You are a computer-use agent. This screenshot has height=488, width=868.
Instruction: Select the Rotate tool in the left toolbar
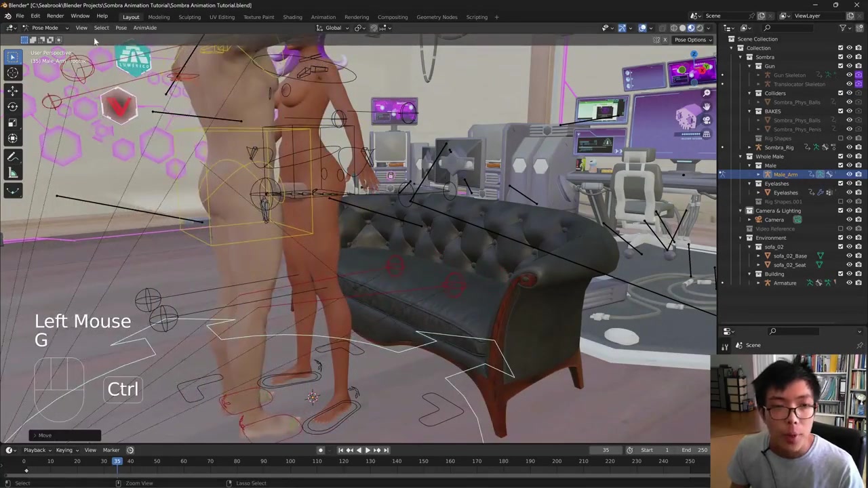[12, 106]
